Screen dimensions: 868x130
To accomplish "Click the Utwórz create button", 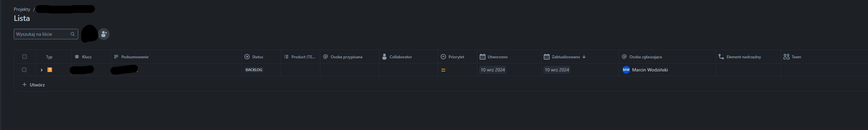I will click(x=33, y=85).
